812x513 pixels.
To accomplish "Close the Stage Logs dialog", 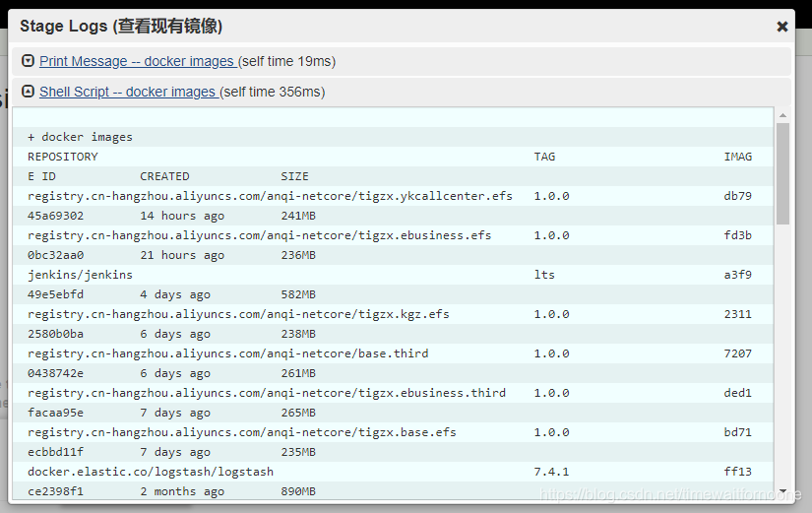I will [781, 27].
